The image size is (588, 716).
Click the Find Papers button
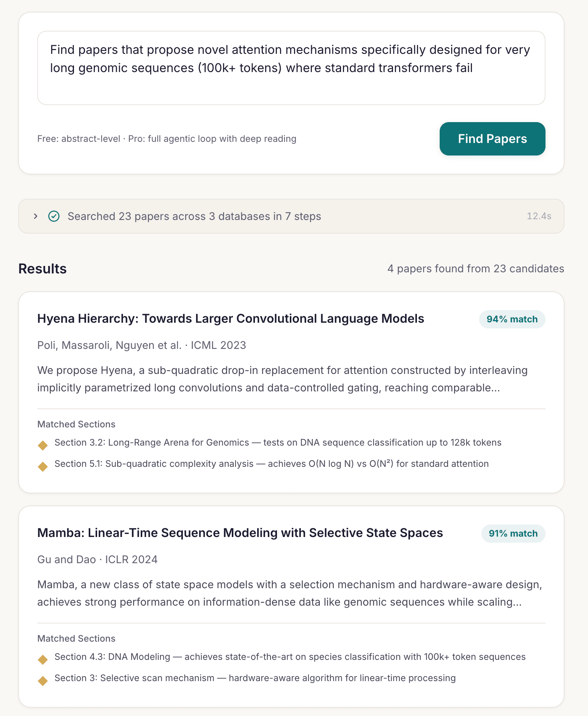pyautogui.click(x=492, y=139)
